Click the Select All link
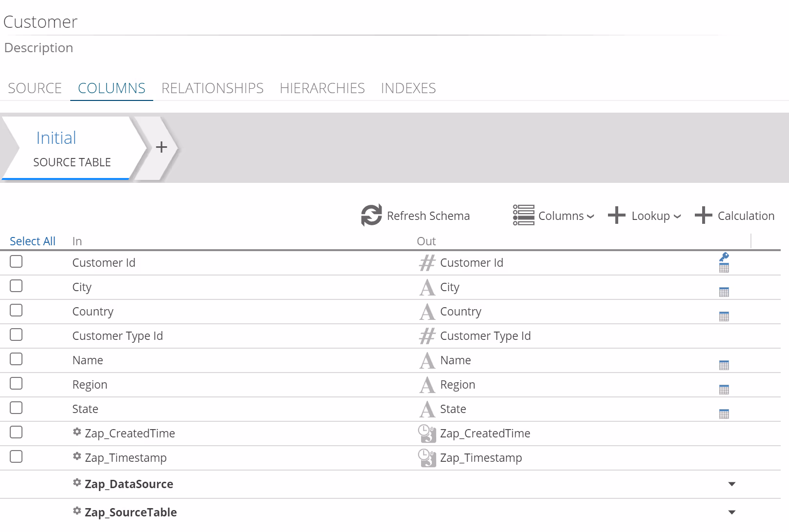Screen dimensions: 789x532 (33, 241)
